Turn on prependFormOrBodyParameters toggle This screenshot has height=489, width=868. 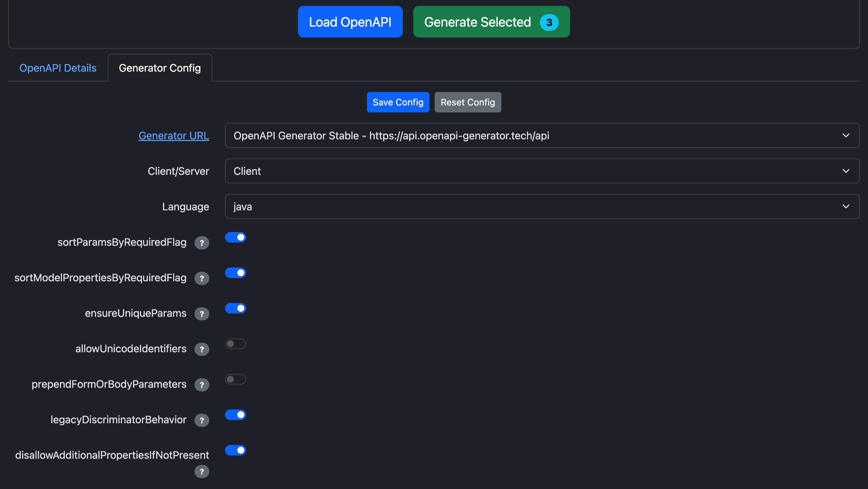(x=236, y=379)
